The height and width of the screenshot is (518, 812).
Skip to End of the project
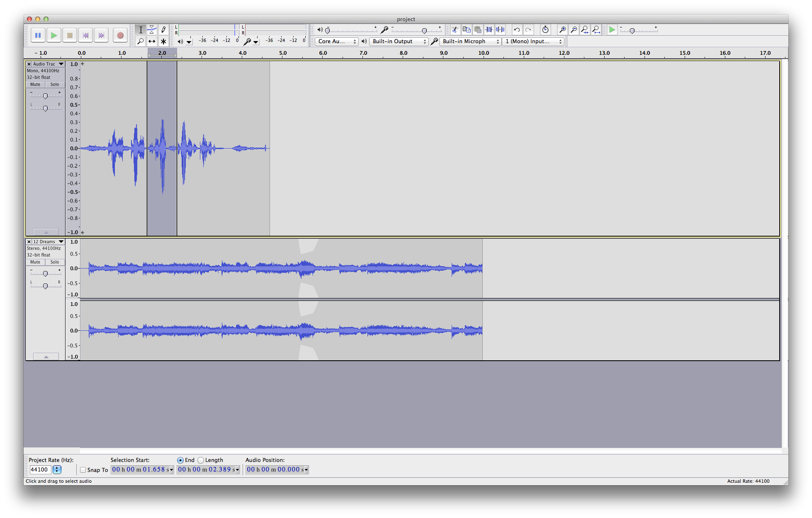click(x=101, y=35)
